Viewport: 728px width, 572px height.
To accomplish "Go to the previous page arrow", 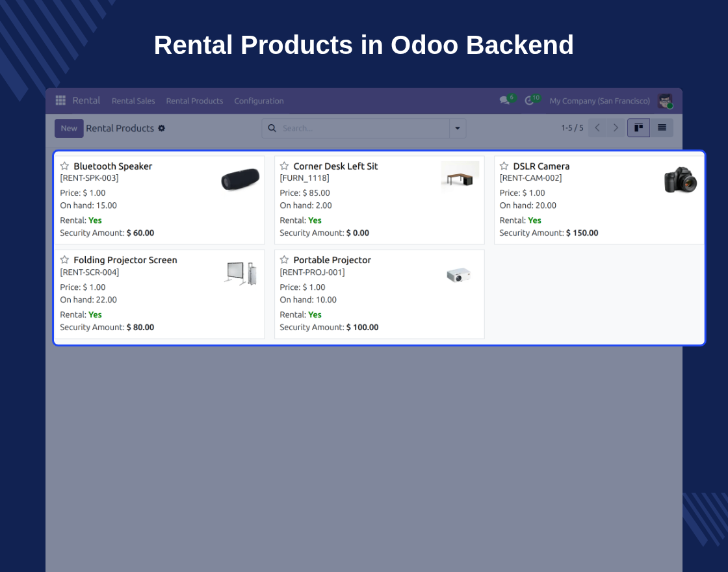I will (597, 127).
